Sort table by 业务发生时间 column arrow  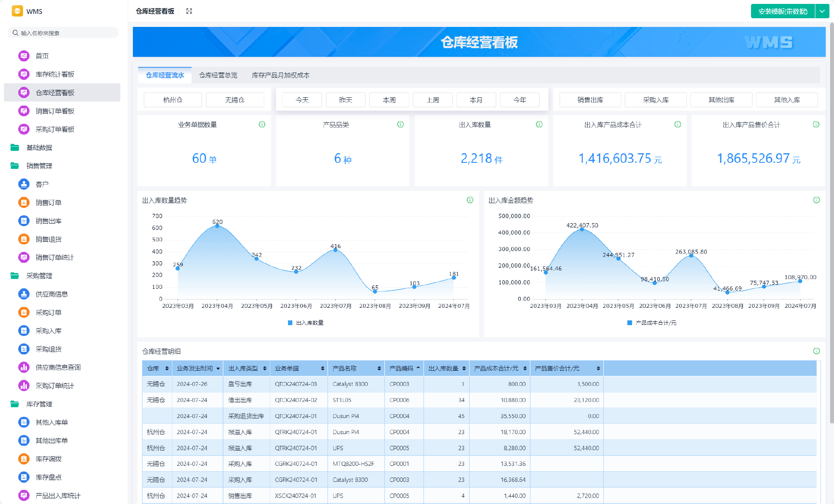[218, 369]
